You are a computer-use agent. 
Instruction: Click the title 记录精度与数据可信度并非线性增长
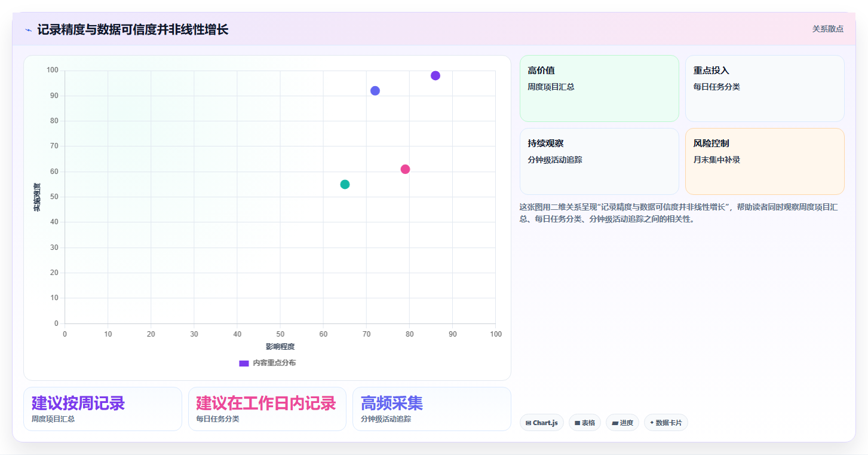(x=133, y=29)
